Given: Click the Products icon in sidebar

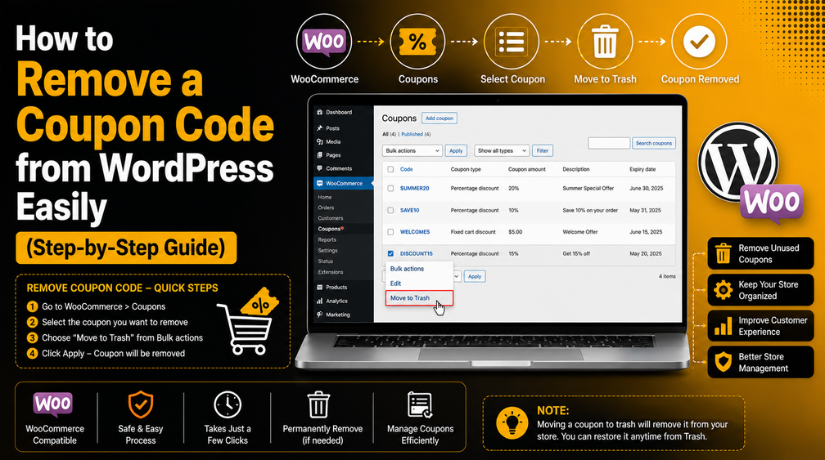Looking at the screenshot, I should tap(319, 287).
